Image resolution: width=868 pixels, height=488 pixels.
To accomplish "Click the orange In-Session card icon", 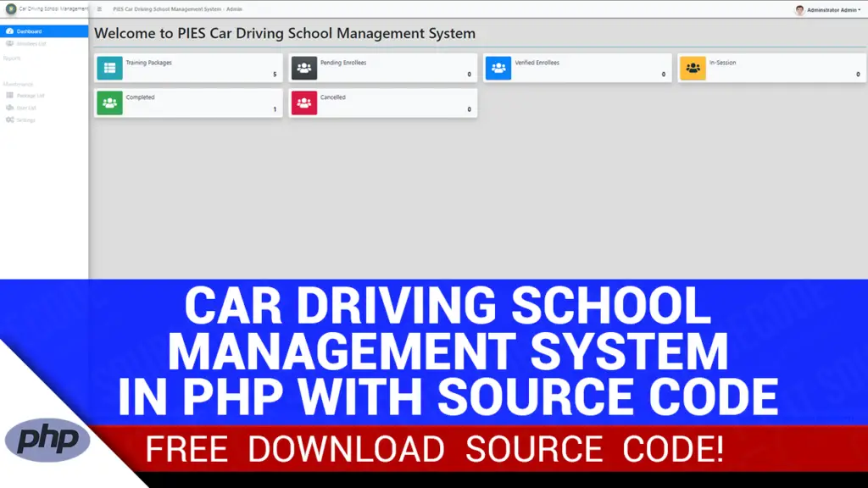I will [x=693, y=67].
